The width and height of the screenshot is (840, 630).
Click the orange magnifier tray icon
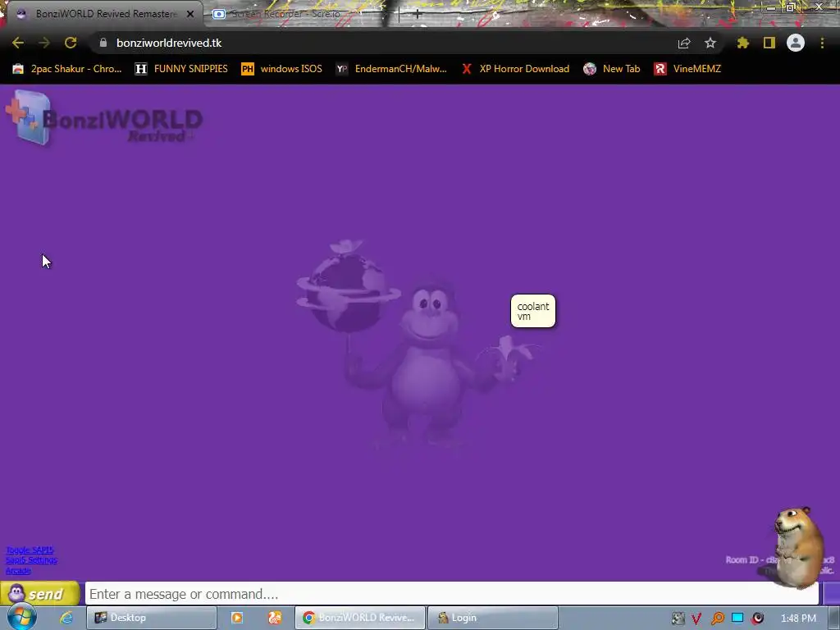[717, 619]
